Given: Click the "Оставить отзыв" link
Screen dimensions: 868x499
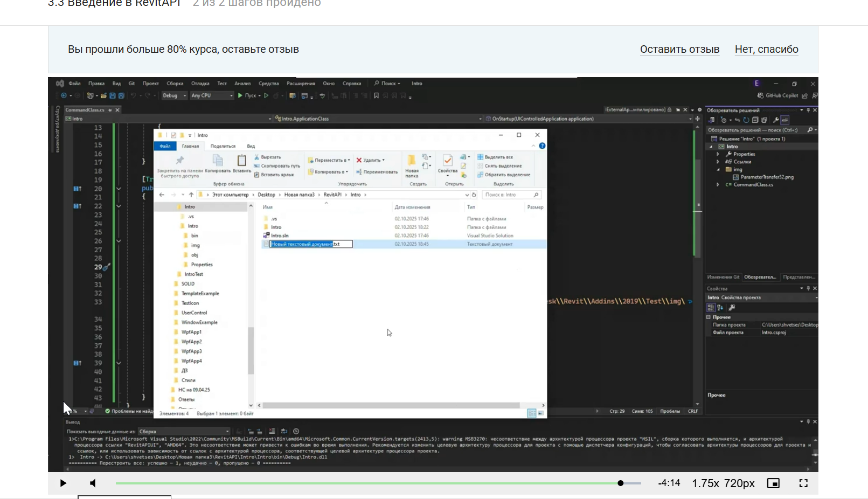Looking at the screenshot, I should [679, 49].
